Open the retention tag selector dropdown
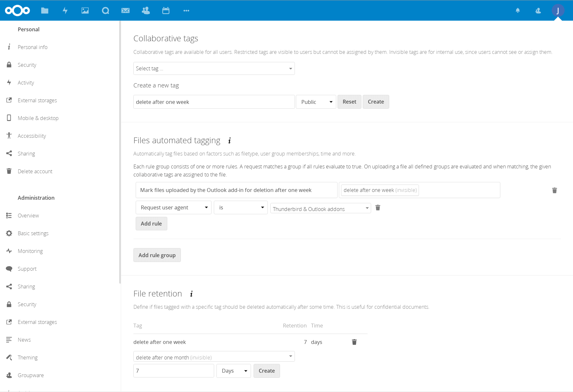This screenshot has width=573, height=392. click(x=214, y=357)
